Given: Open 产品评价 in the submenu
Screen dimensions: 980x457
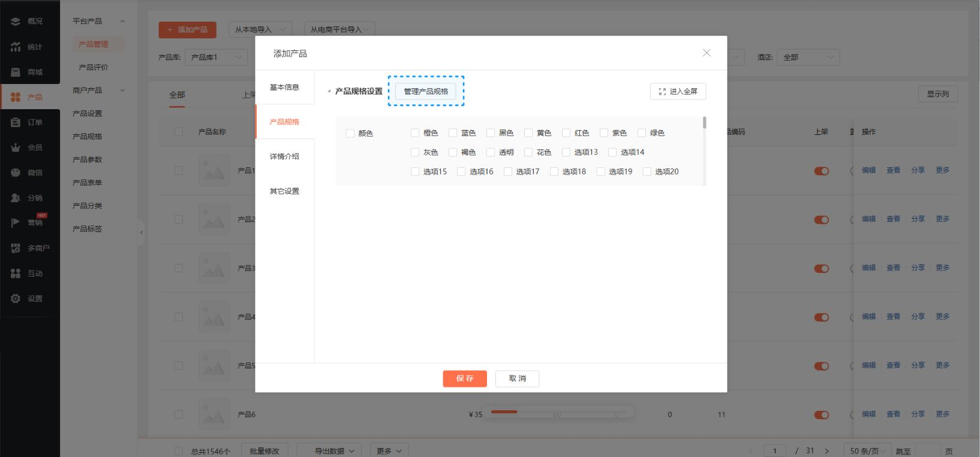Looking at the screenshot, I should (94, 67).
